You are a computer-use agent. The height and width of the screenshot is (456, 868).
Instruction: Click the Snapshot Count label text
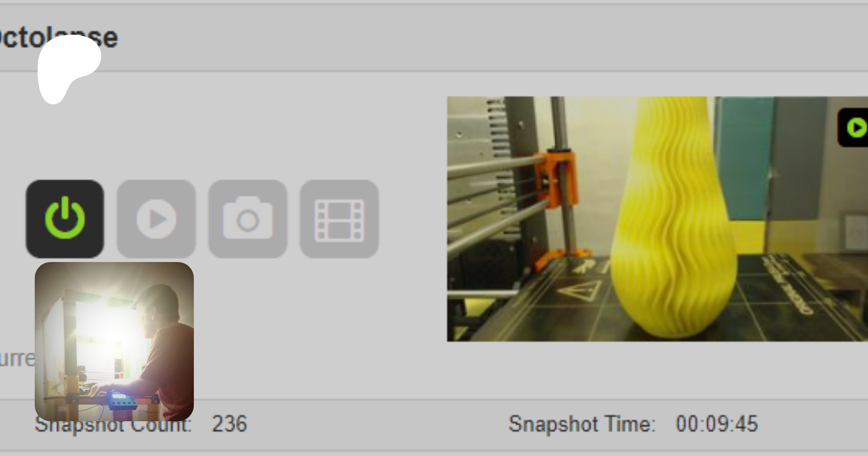pyautogui.click(x=113, y=426)
